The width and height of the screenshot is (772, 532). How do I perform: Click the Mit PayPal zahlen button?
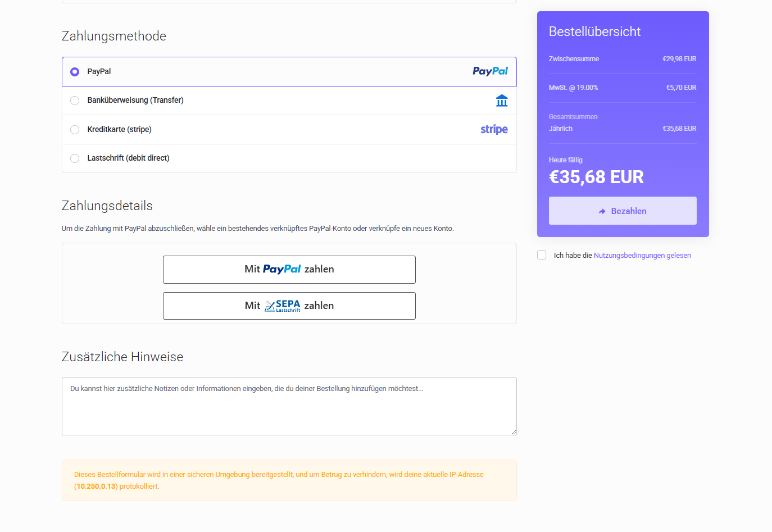289,270
